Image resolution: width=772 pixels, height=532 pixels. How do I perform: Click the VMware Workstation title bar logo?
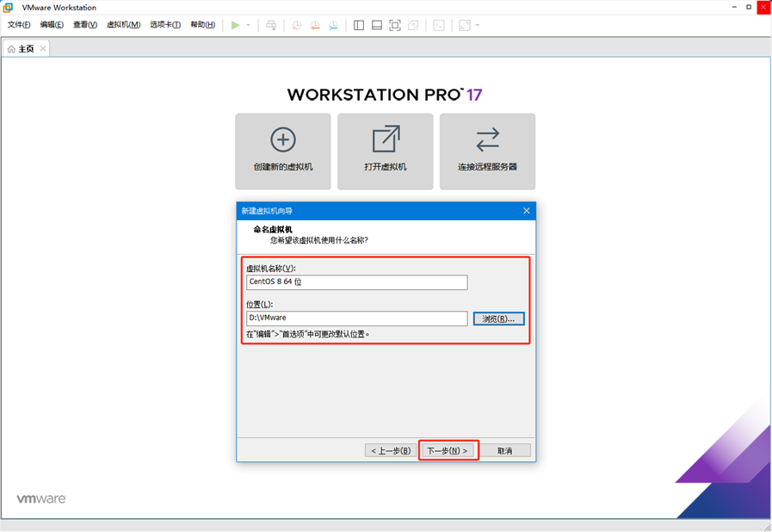pos(8,8)
